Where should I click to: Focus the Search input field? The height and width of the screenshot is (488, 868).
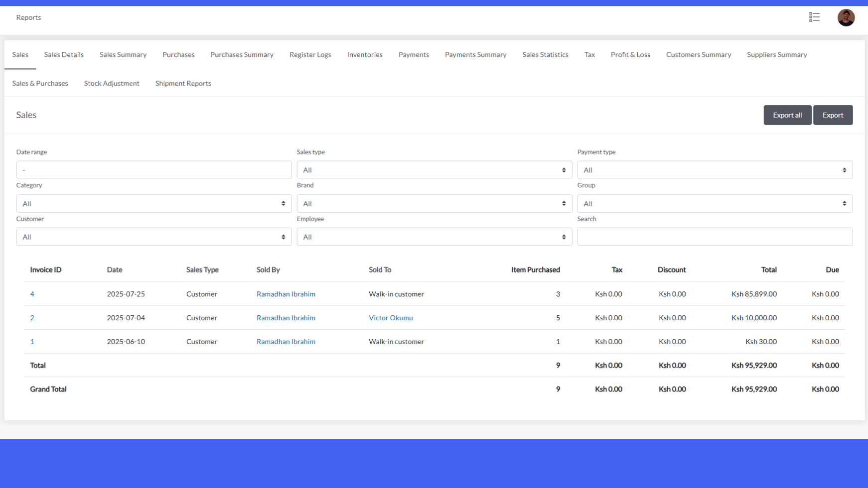coord(715,237)
